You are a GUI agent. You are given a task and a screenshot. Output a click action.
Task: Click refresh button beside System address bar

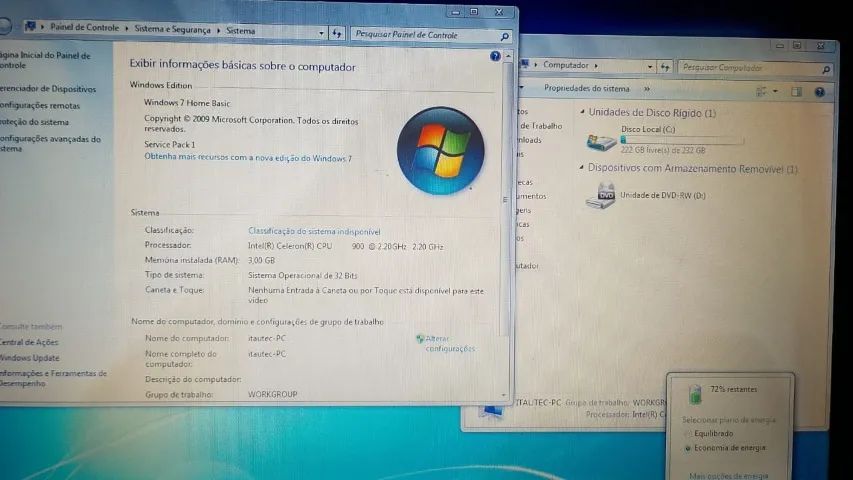tap(337, 34)
